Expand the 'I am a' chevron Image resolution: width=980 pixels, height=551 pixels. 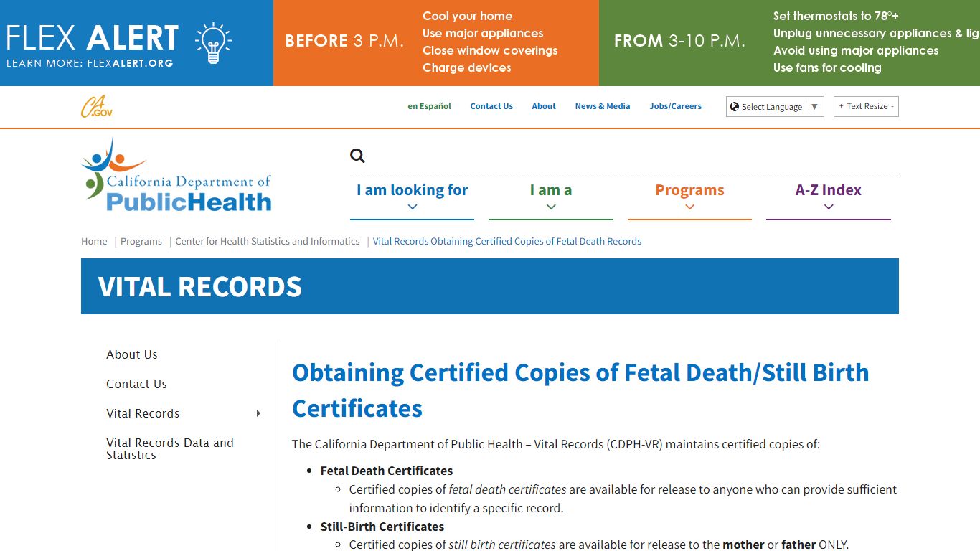[x=551, y=207]
